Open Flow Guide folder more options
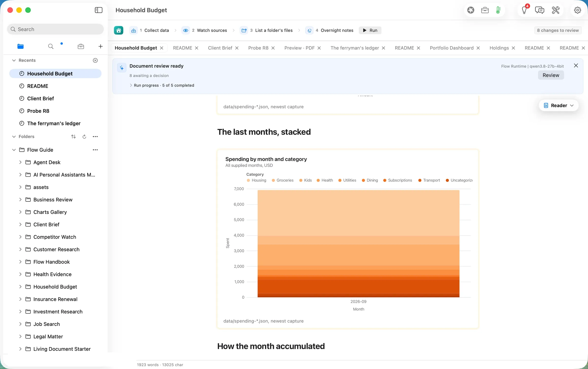Screen dimensions: 588x369 [95, 150]
